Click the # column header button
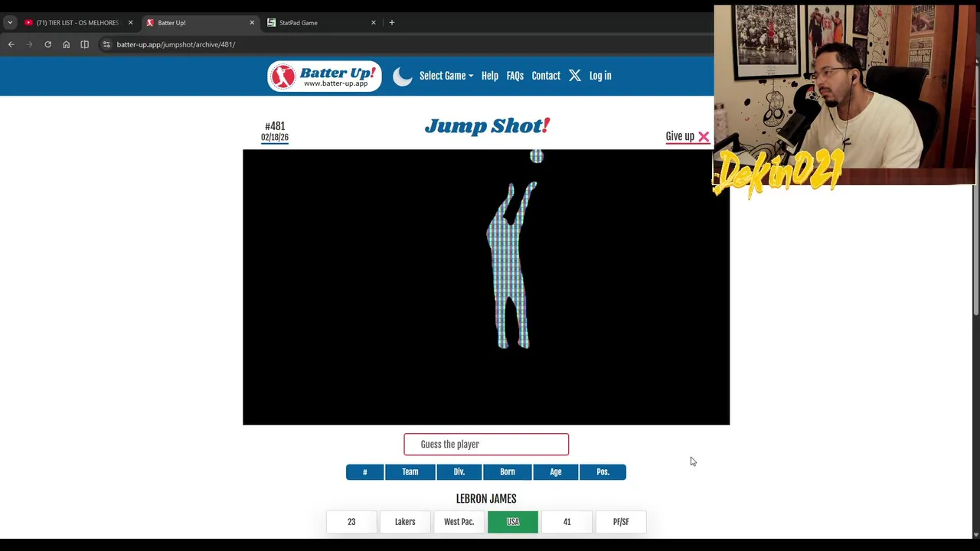 pyautogui.click(x=364, y=472)
